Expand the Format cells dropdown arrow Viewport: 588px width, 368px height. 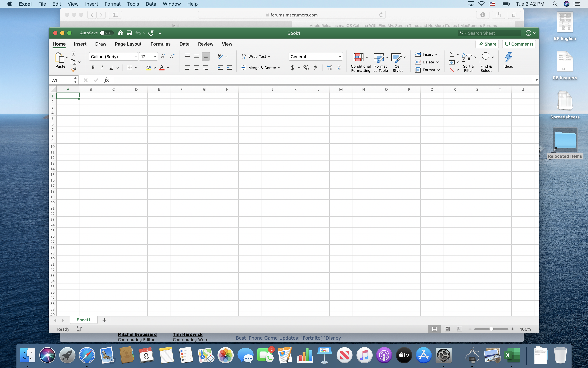coord(438,70)
